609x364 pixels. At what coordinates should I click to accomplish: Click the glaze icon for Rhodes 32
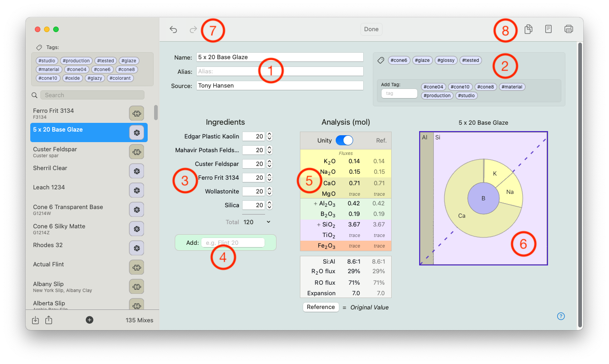[136, 248]
